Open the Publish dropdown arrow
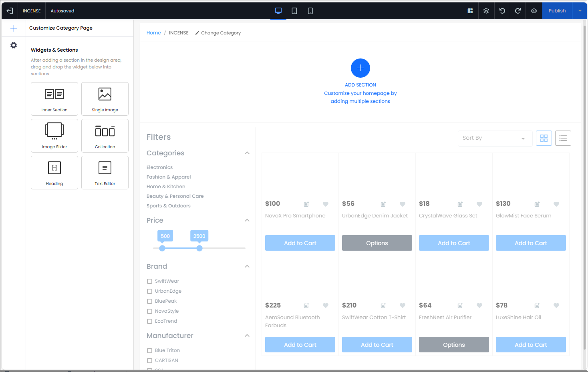588x372 pixels. coord(580,11)
